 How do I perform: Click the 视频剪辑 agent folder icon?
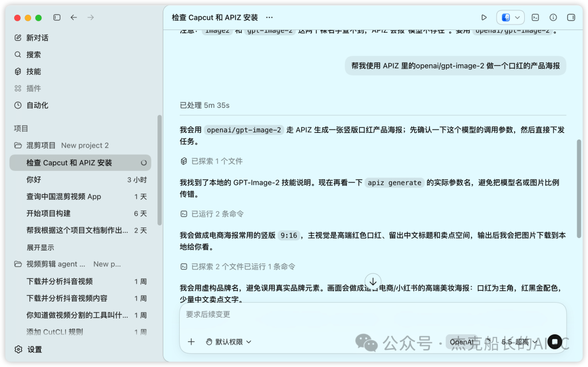click(17, 264)
